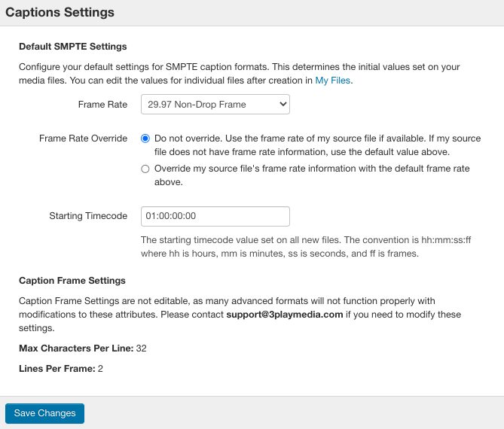
Task: Select the 'Do not override' radio button
Action: [145, 138]
